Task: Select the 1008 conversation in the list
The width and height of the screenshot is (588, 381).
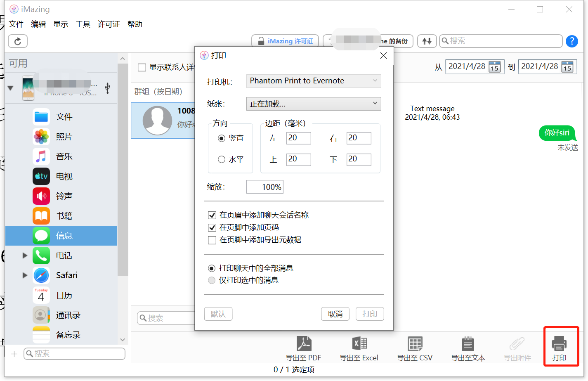Action: (x=163, y=121)
